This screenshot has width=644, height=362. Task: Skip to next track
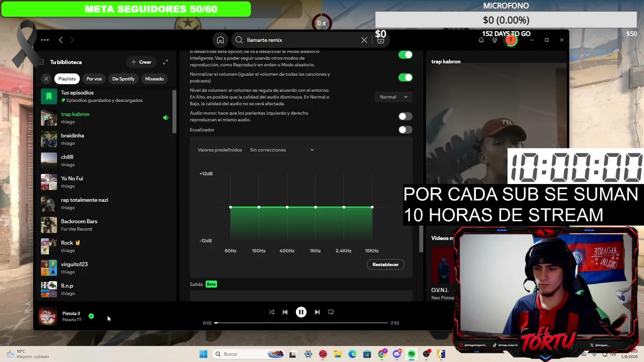[x=317, y=312]
